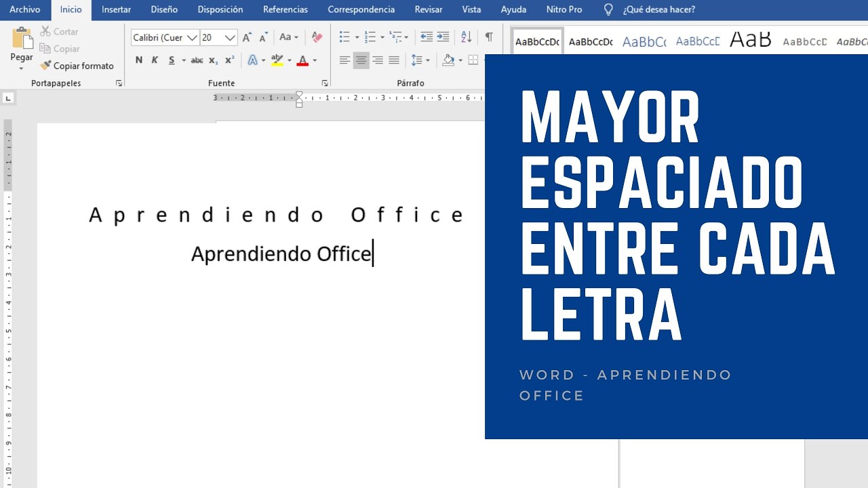868x488 pixels.
Task: Click the spaced 'Aprendiendo Office' line
Action: click(277, 215)
